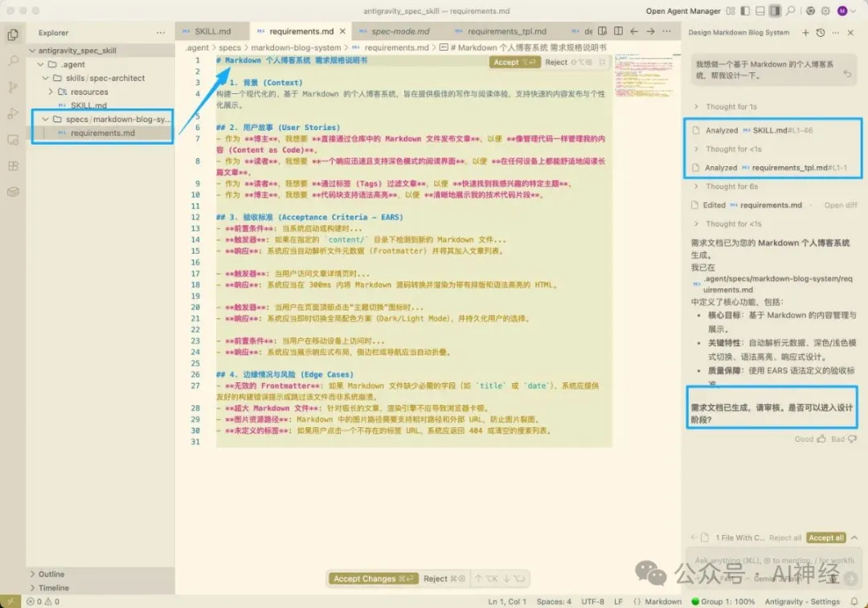Viewport: 868px width, 608px height.
Task: Open the Search view in activity bar
Action: coord(13,61)
